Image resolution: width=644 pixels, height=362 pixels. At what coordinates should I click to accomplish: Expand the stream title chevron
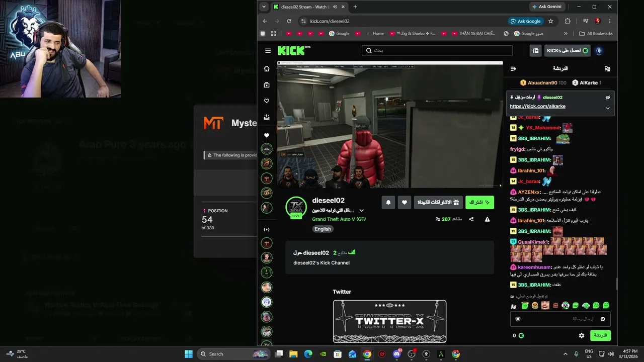coord(361,210)
